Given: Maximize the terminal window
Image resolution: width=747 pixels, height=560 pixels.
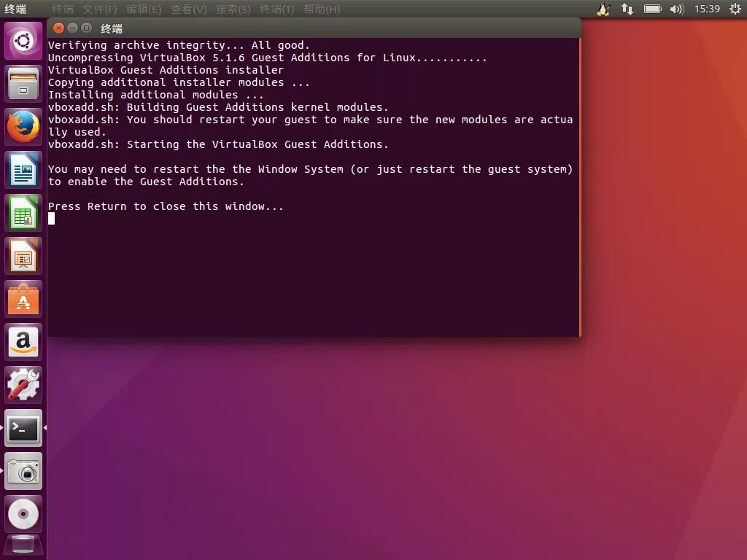Looking at the screenshot, I should pos(86,28).
